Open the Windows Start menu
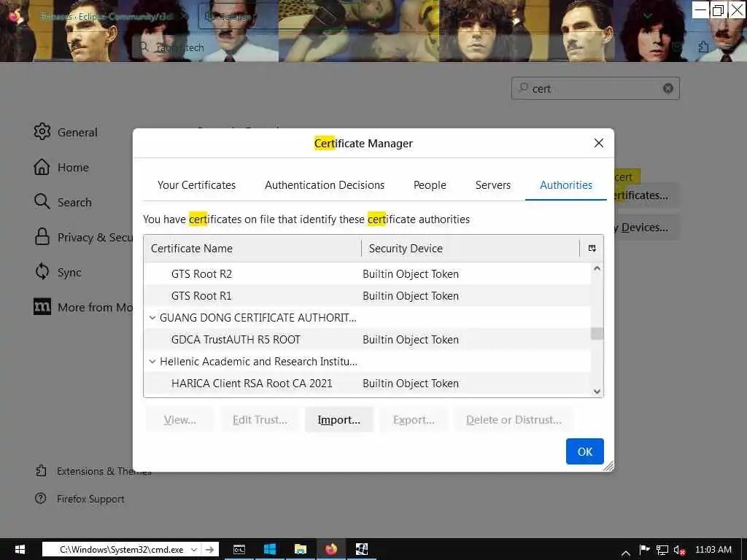Viewport: 747px width, 560px height. (20, 549)
